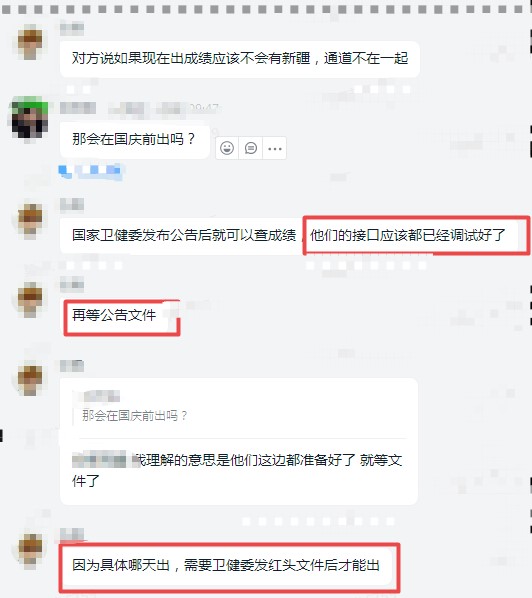The height and width of the screenshot is (598, 532).
Task: Click the avatar next to the quoted reply
Action: [30, 378]
